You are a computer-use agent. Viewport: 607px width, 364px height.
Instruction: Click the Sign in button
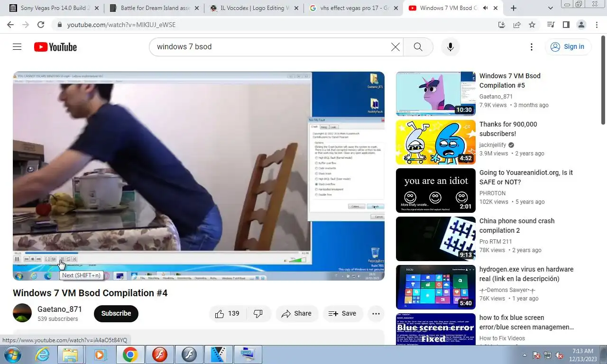click(568, 46)
